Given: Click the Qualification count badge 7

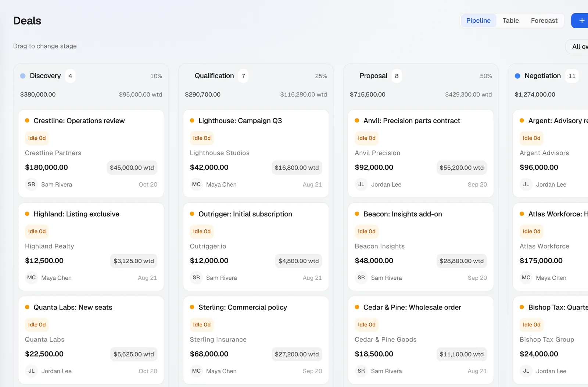Looking at the screenshot, I should pos(243,76).
